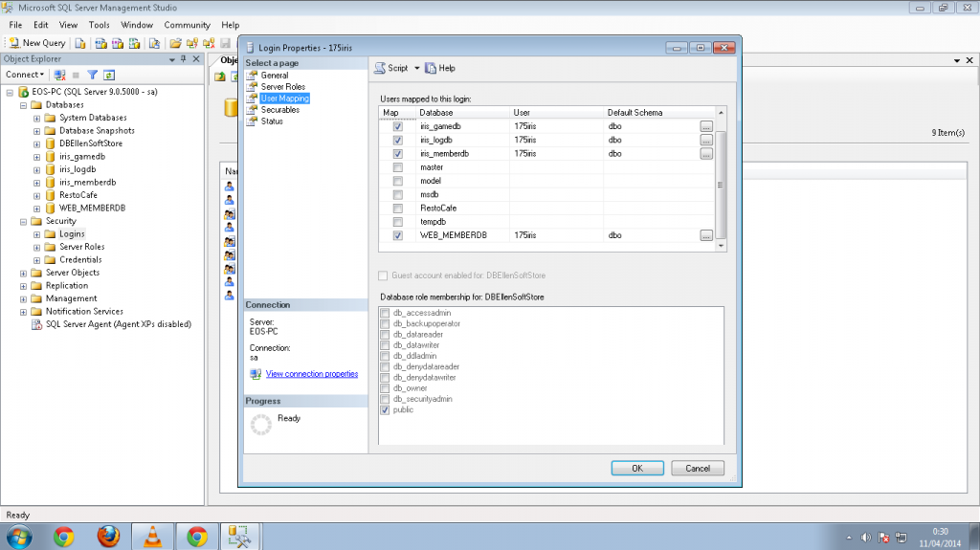Click the SQL Server Mobile Query icon
This screenshot has height=550, width=980.
point(154,43)
